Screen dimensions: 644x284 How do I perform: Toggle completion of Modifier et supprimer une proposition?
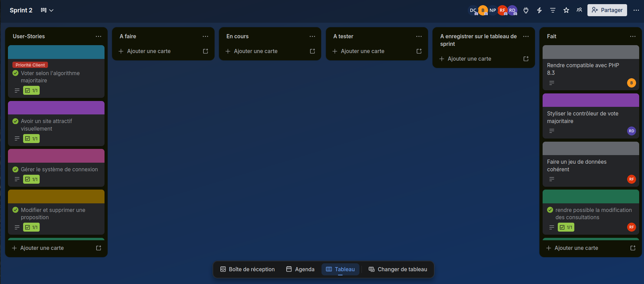(16, 210)
